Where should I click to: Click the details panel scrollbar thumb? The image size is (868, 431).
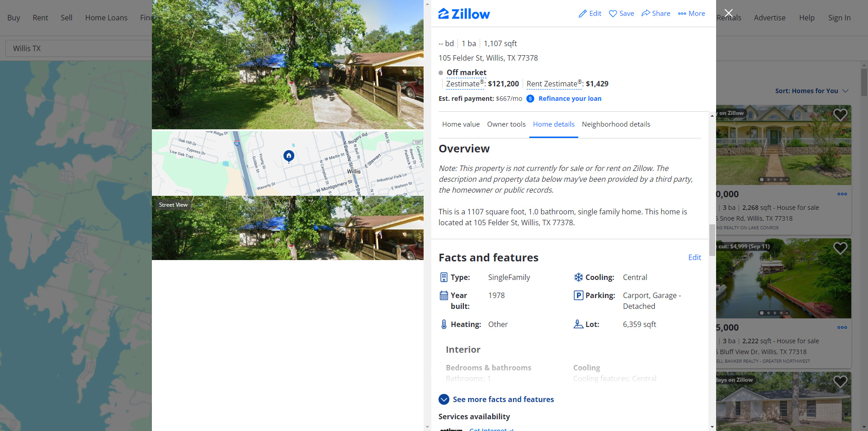pos(712,240)
